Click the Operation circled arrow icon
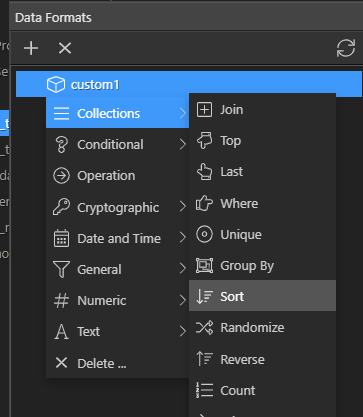The image size is (363, 417). [61, 176]
